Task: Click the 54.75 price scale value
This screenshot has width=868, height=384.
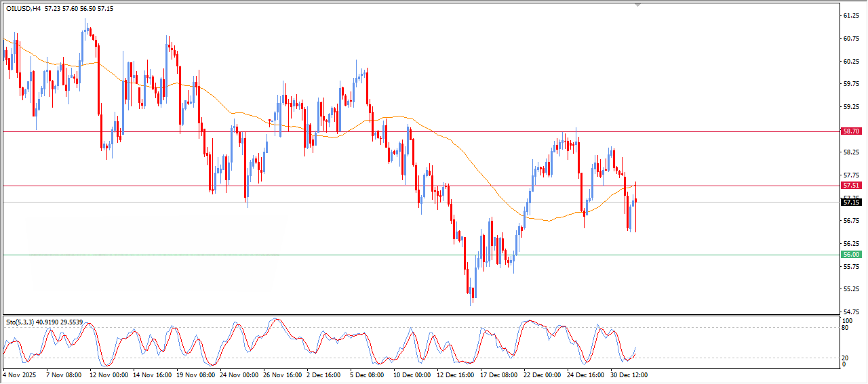Action: [x=850, y=312]
